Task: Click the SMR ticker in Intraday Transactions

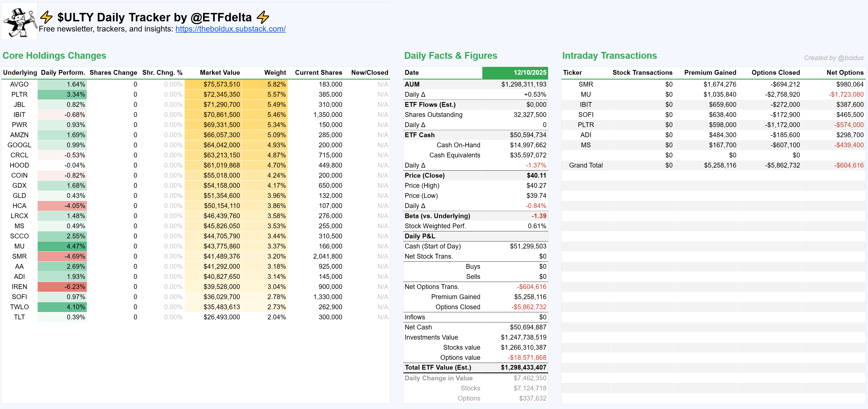Action: coord(585,84)
